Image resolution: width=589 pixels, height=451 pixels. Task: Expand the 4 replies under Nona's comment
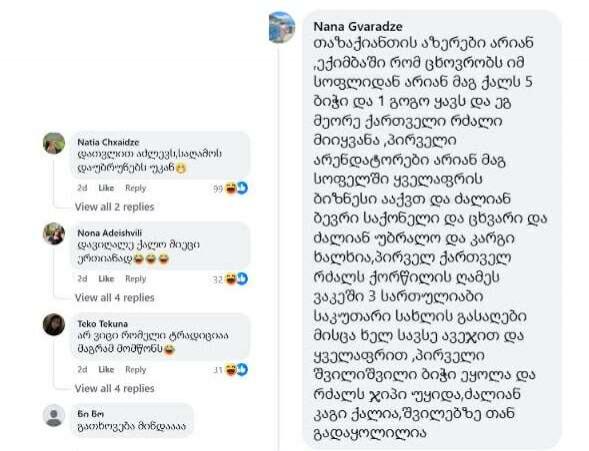[115, 297]
